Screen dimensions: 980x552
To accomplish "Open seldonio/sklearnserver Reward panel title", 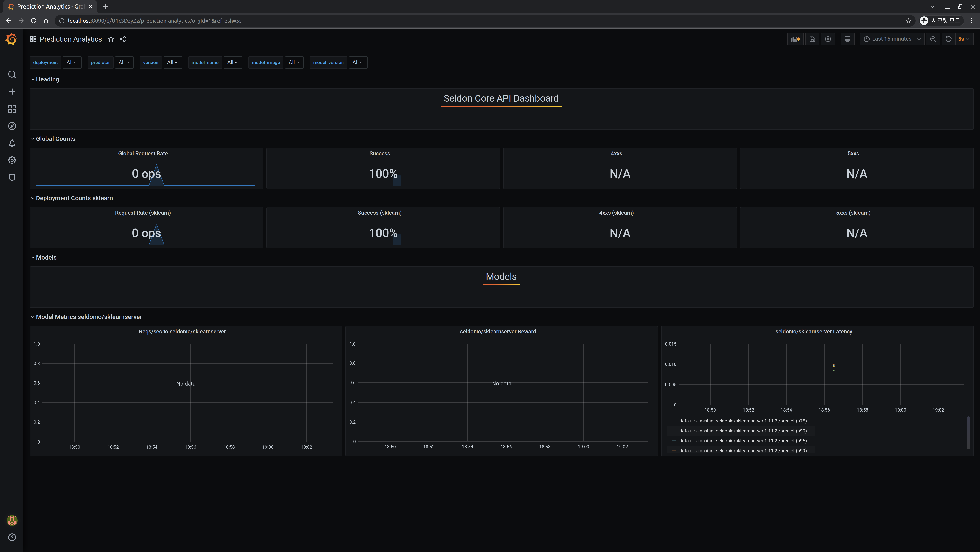I will click(498, 332).
